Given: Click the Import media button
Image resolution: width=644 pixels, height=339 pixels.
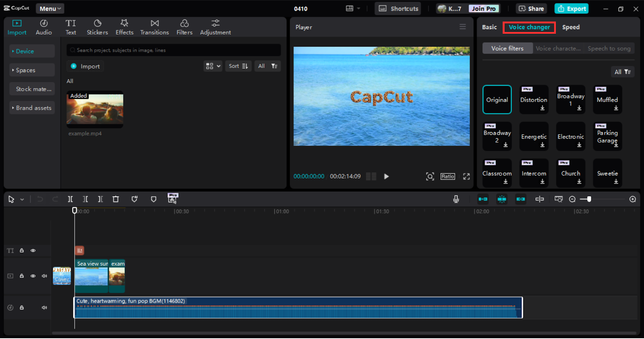Looking at the screenshot, I should 85,66.
